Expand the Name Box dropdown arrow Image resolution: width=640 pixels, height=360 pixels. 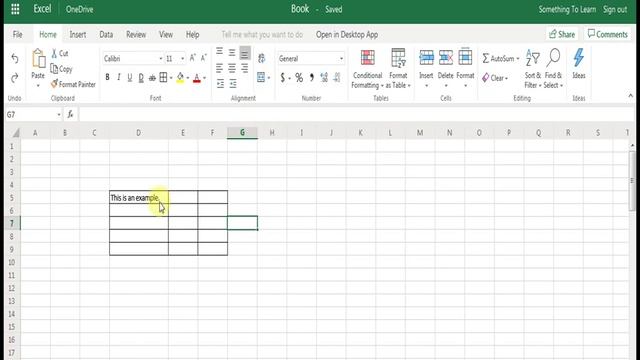tap(59, 115)
